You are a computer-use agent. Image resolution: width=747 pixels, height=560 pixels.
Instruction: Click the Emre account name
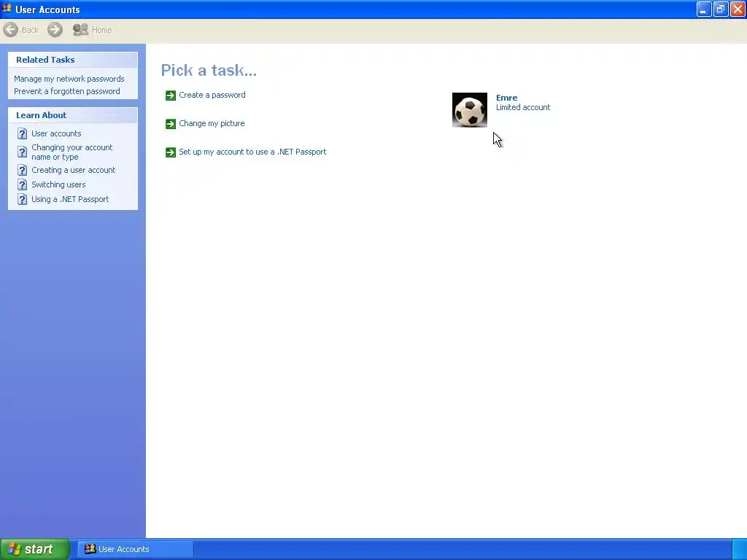[x=506, y=98]
